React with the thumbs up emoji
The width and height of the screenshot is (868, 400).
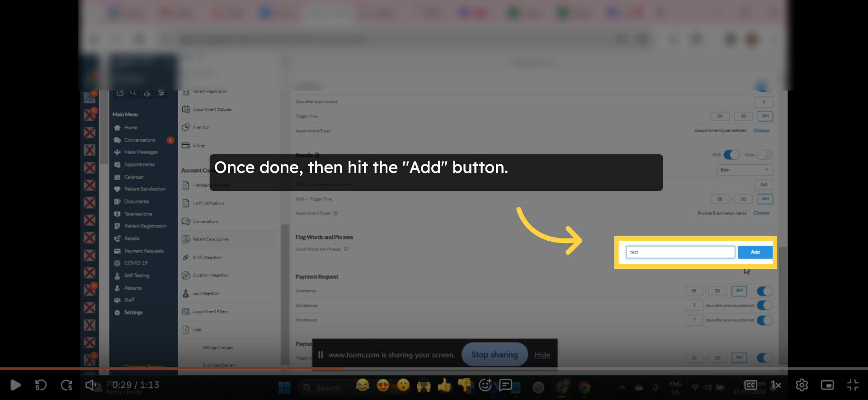pyautogui.click(x=444, y=385)
